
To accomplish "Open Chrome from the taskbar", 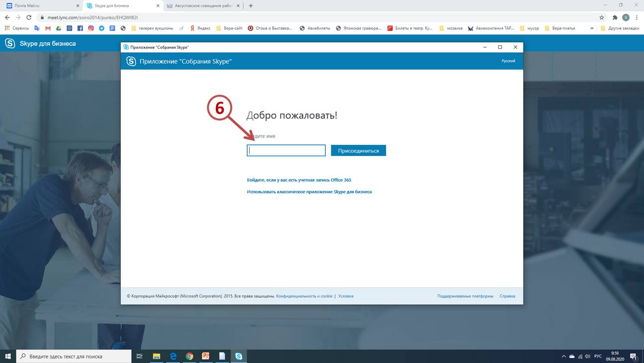I will pyautogui.click(x=189, y=356).
